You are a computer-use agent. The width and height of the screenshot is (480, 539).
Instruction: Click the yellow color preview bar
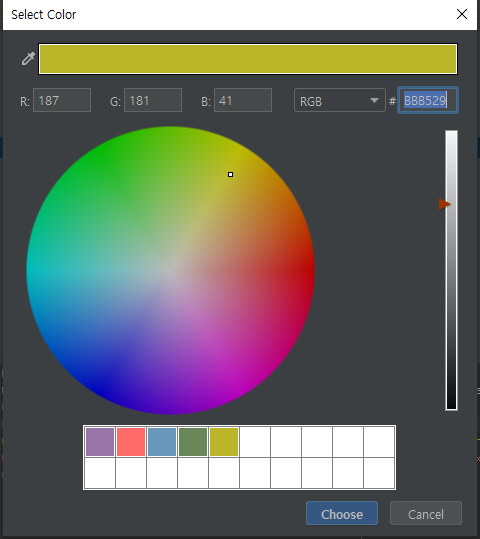[248, 59]
